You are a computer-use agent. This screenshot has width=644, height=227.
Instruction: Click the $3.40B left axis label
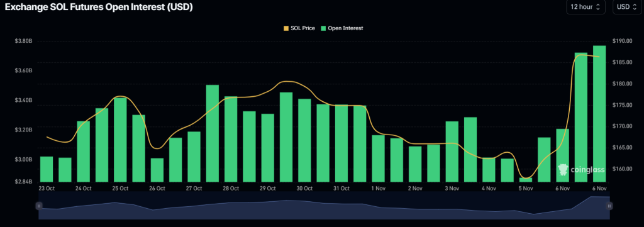(23, 100)
